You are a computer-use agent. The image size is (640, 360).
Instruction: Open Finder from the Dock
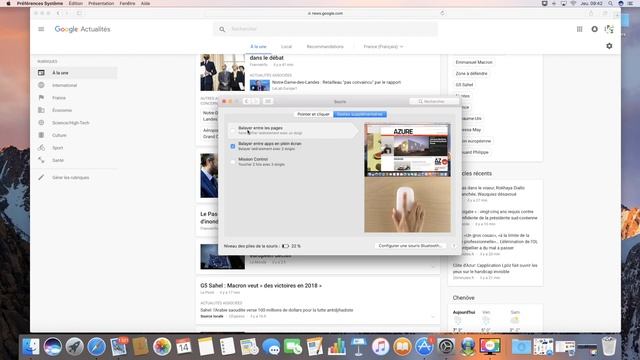pos(31,347)
